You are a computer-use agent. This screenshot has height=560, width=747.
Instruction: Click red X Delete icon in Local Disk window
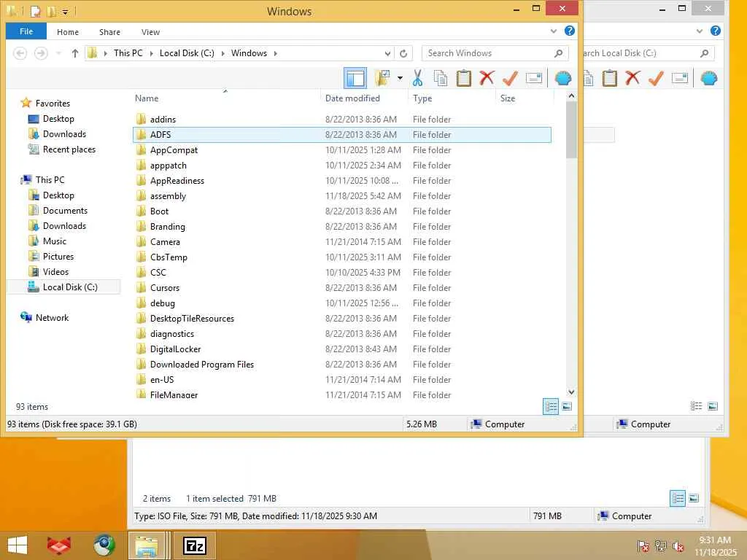(632, 78)
